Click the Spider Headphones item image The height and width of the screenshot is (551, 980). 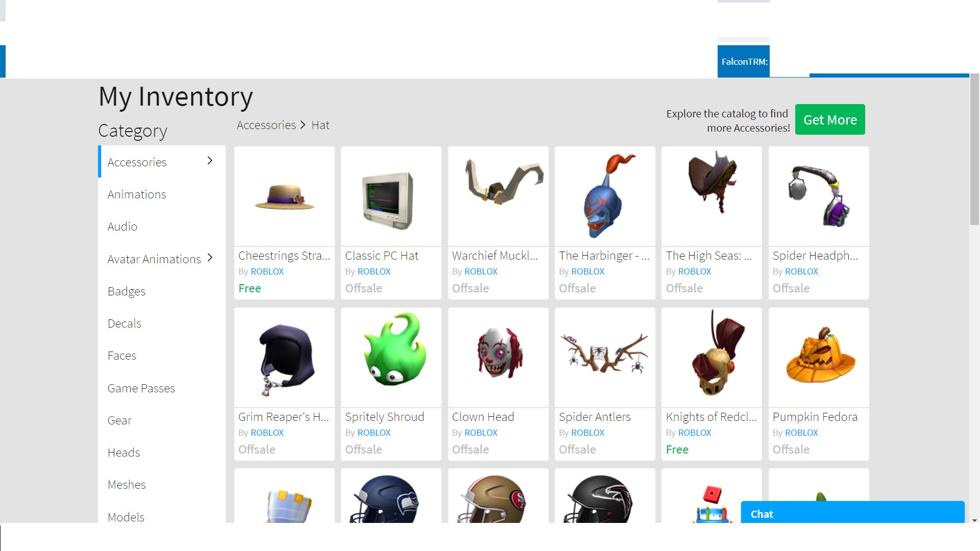(x=819, y=197)
